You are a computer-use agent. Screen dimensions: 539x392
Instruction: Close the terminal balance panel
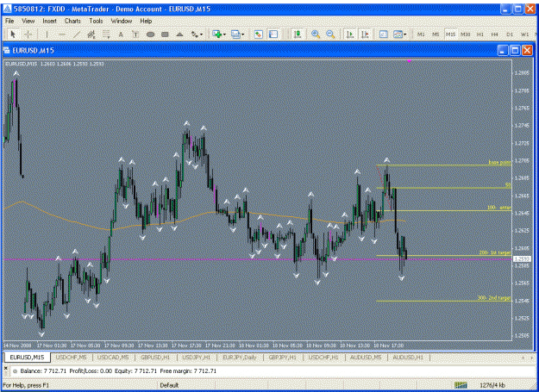(x=5, y=368)
